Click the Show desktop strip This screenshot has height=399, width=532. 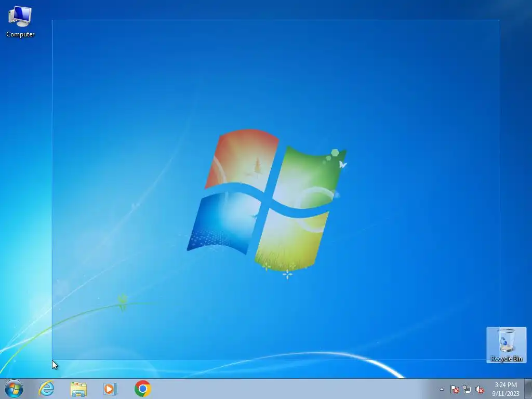pos(528,389)
